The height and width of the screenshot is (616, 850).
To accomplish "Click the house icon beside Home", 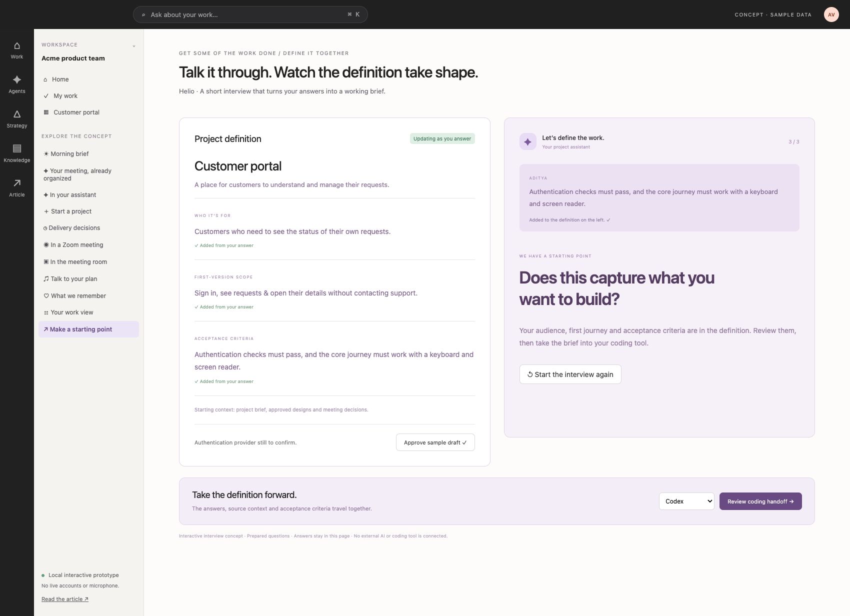I will pos(45,79).
